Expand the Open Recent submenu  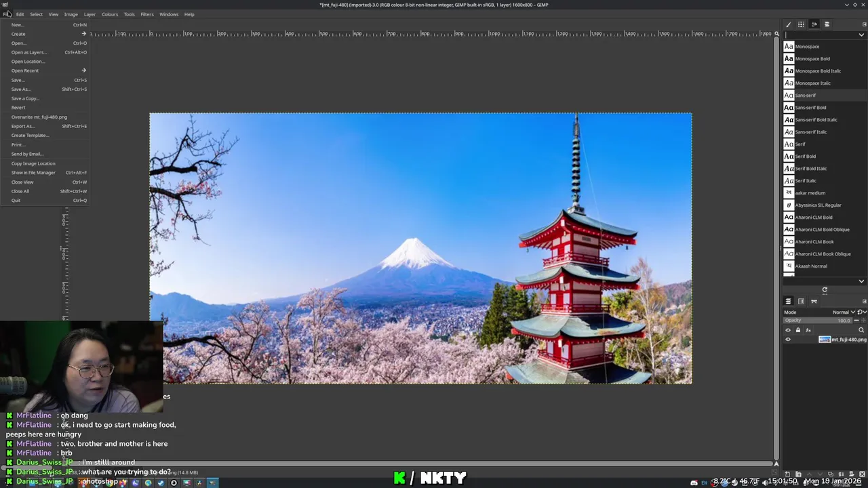(x=45, y=70)
